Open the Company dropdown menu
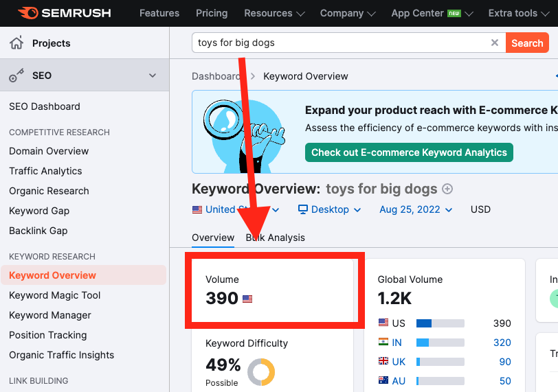Viewport: 558px width, 392px height. [x=348, y=13]
